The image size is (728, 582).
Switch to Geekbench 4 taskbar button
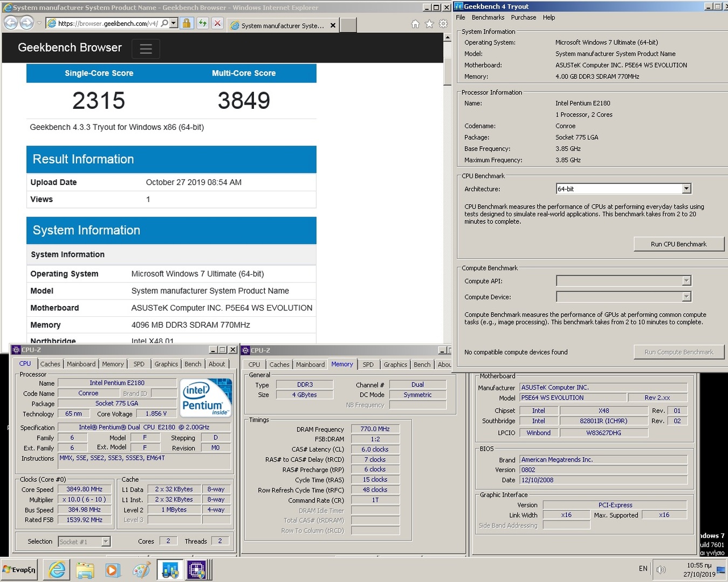[x=170, y=570]
